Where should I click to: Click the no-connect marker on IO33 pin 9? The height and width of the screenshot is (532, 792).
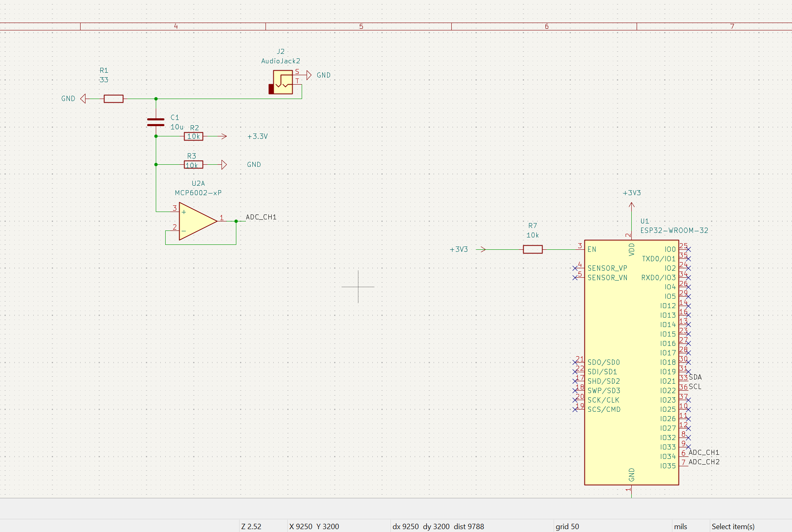click(x=688, y=447)
